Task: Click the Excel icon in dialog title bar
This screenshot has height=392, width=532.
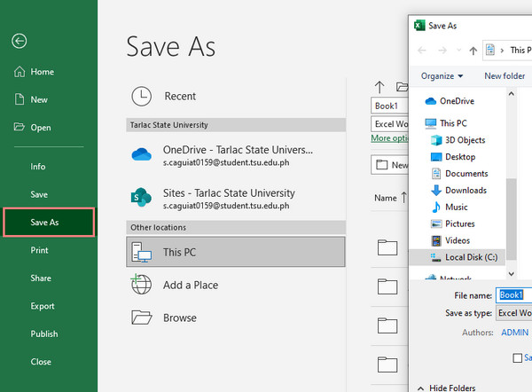Action: (x=419, y=26)
